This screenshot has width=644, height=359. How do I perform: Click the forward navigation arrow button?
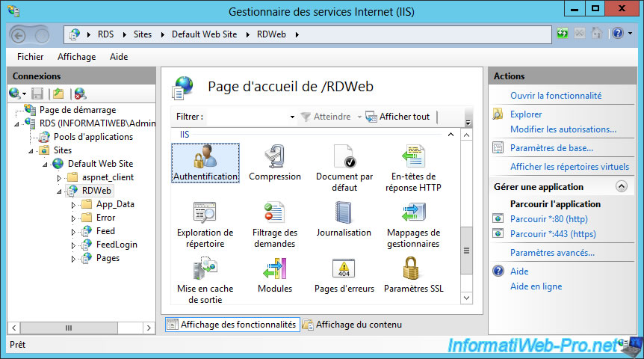click(x=42, y=36)
